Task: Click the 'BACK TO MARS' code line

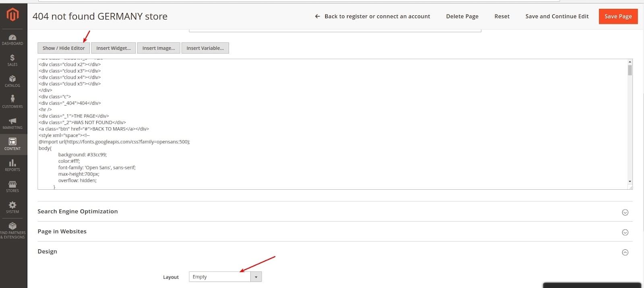Action: pos(94,129)
